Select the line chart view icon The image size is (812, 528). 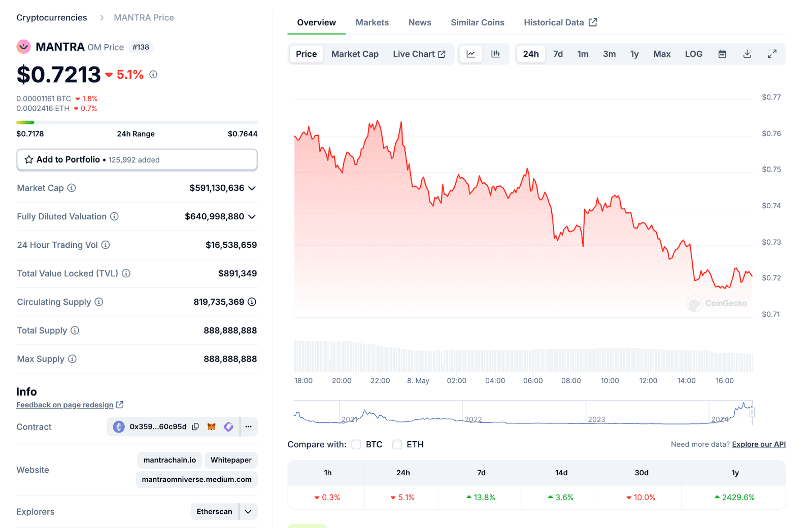(471, 54)
